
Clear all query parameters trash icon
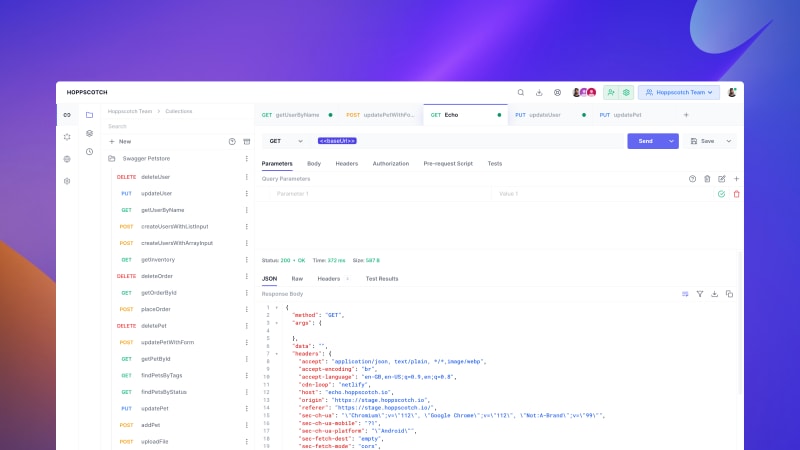707,179
